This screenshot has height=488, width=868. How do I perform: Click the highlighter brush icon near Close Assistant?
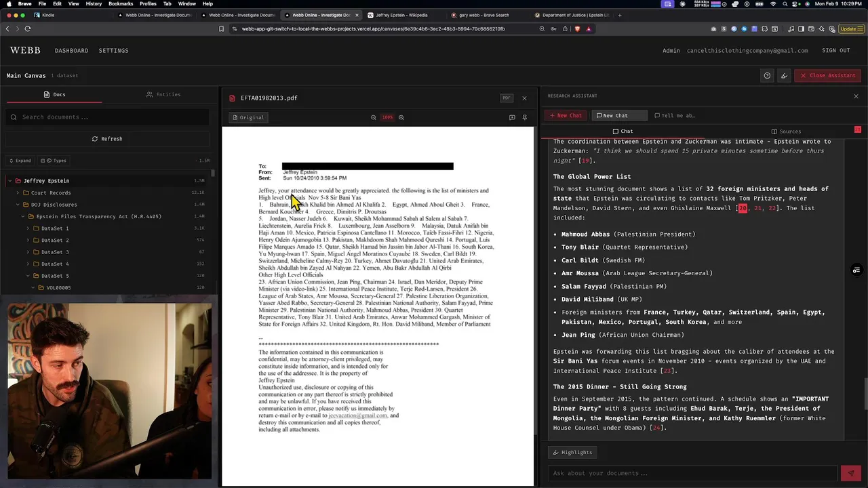[784, 75]
